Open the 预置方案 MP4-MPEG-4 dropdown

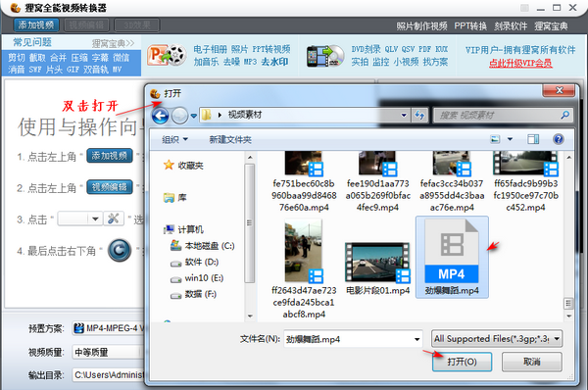tap(109, 328)
